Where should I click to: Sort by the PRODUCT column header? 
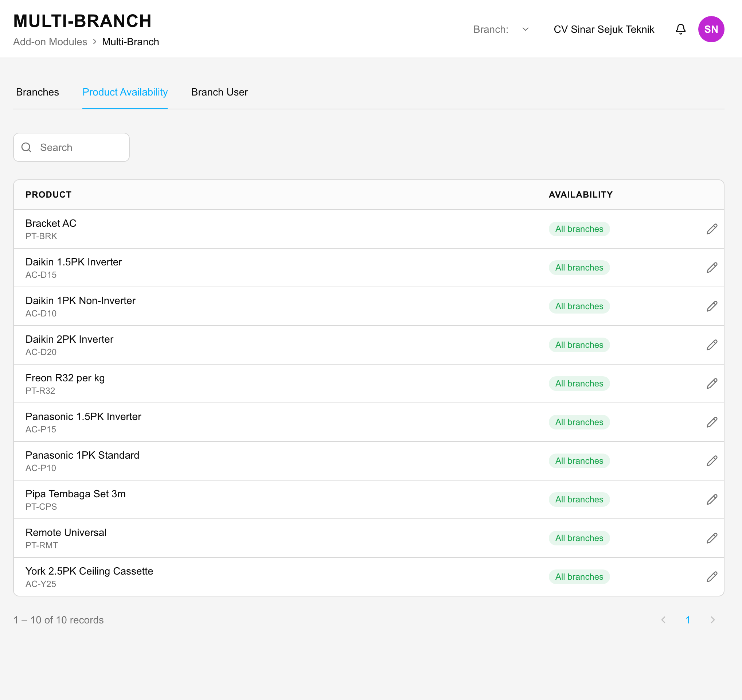[x=48, y=195]
